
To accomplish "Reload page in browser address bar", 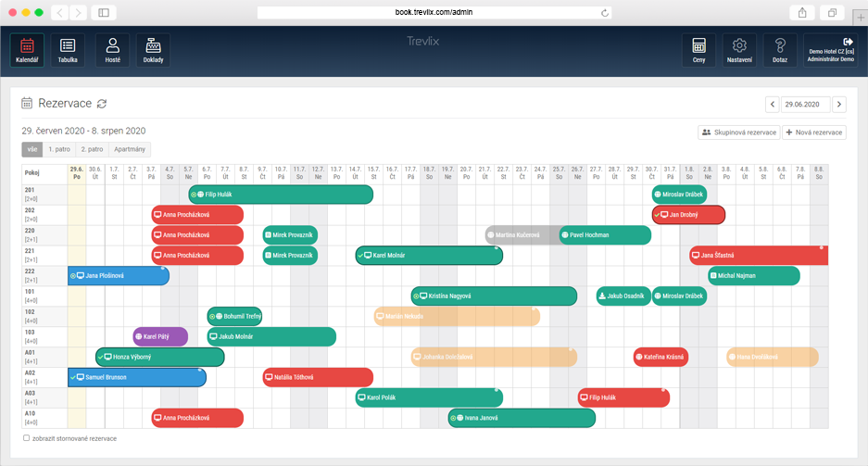I will [x=605, y=12].
